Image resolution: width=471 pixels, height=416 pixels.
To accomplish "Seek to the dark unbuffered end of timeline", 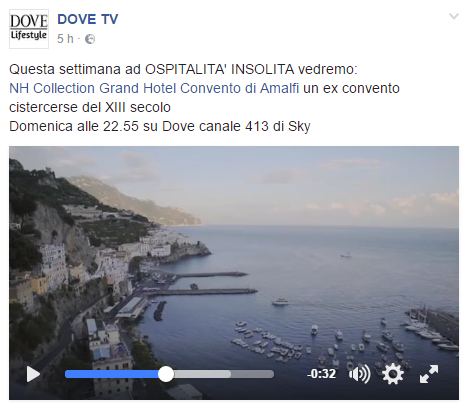I will (252, 374).
